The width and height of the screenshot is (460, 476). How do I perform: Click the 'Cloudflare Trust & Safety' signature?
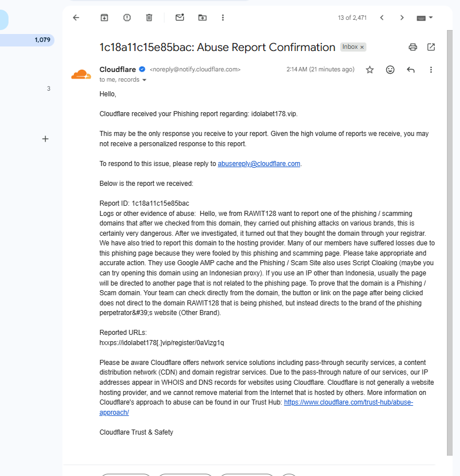pyautogui.click(x=137, y=432)
